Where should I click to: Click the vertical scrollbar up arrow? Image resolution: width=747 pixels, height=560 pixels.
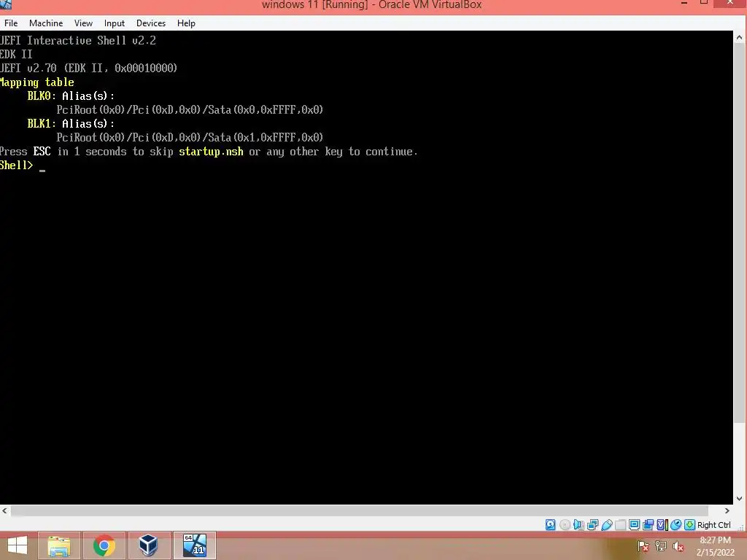(739, 37)
